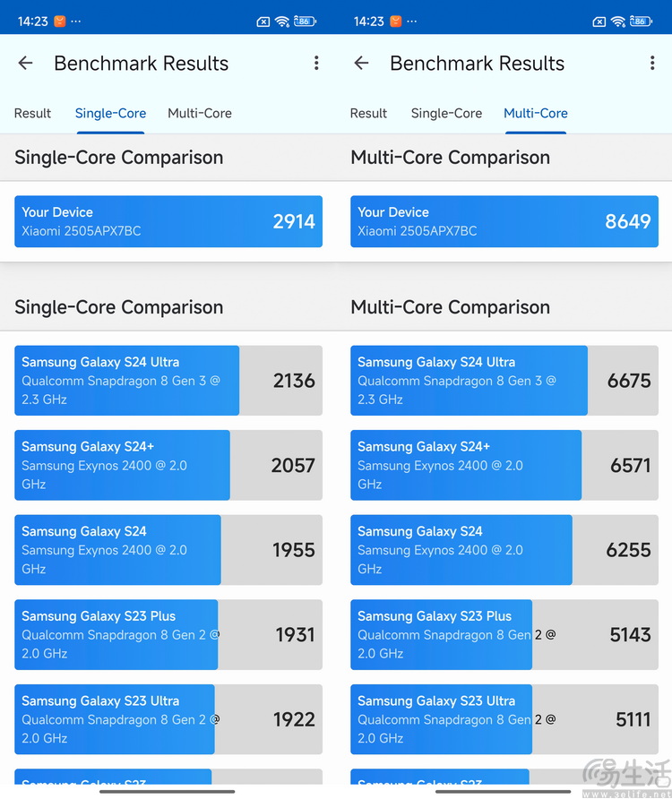
Task: Switch to Result tab on right screen
Action: [x=368, y=113]
